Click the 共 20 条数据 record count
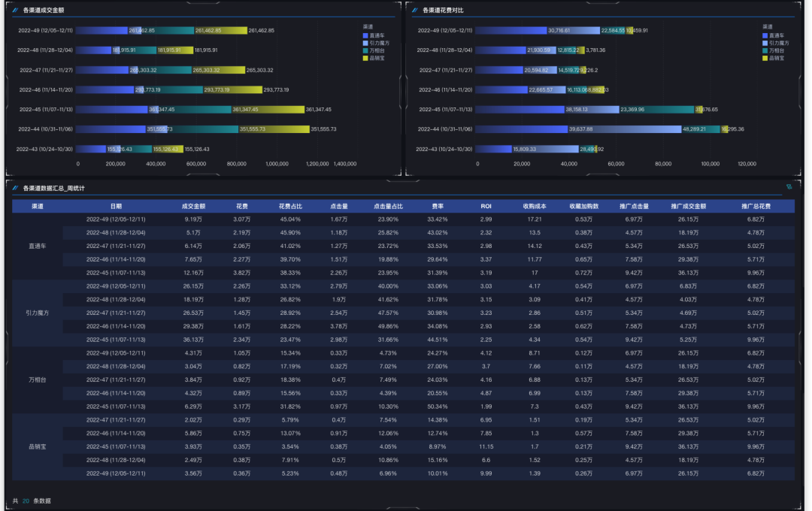The image size is (812, 511). click(x=32, y=500)
